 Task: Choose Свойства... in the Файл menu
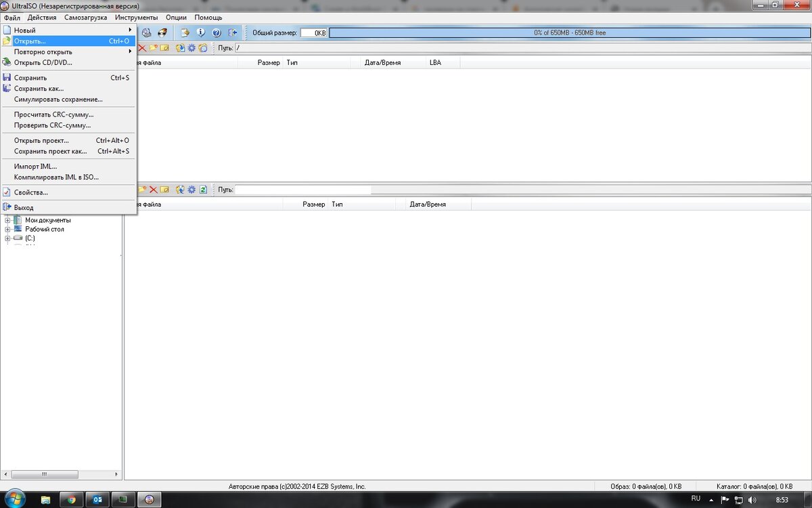(x=68, y=192)
